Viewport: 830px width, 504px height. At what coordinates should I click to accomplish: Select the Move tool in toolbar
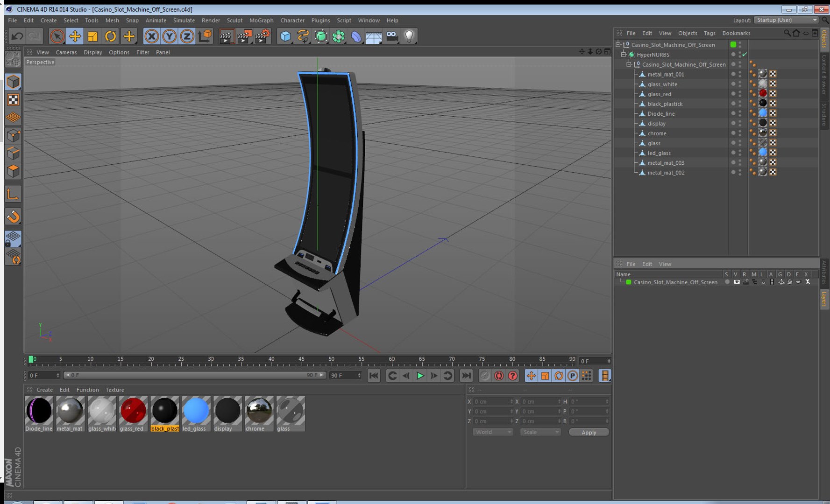point(75,36)
